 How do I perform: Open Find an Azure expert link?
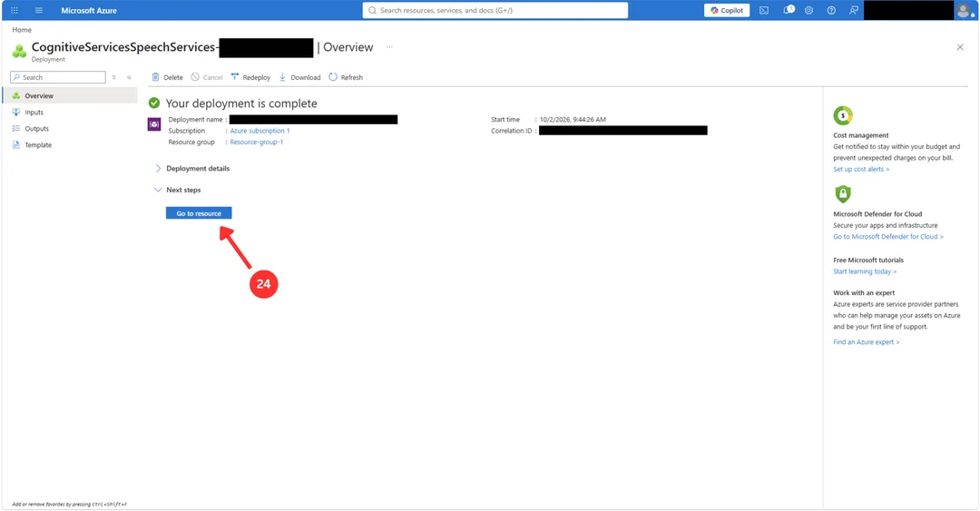click(x=867, y=342)
